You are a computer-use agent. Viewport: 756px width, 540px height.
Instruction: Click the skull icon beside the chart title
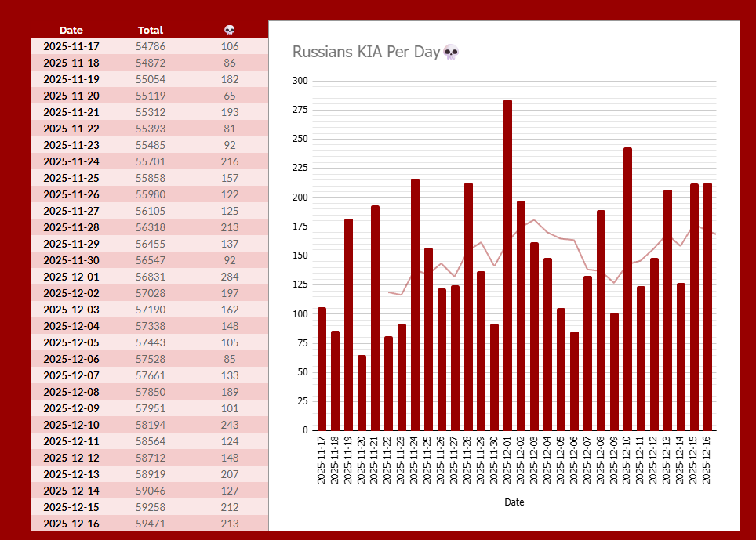[451, 53]
